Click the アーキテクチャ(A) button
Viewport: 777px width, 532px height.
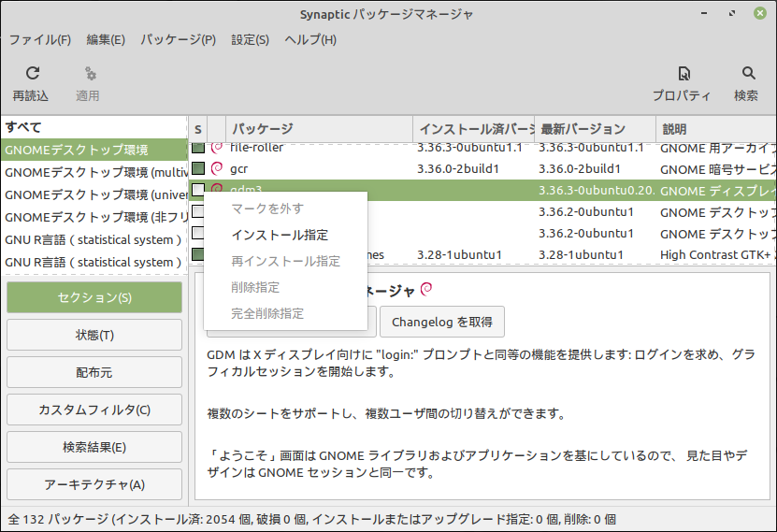pos(94,484)
